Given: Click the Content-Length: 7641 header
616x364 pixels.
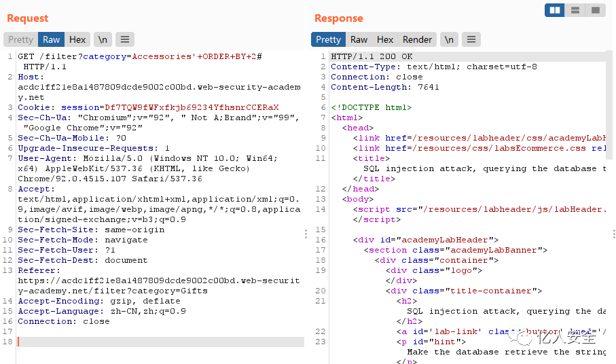Looking at the screenshot, I should coord(385,87).
